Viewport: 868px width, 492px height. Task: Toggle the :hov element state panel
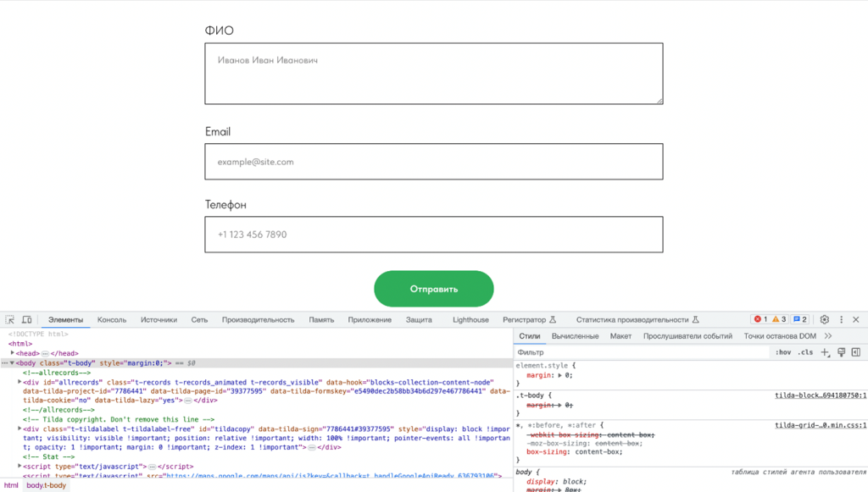pos(782,352)
